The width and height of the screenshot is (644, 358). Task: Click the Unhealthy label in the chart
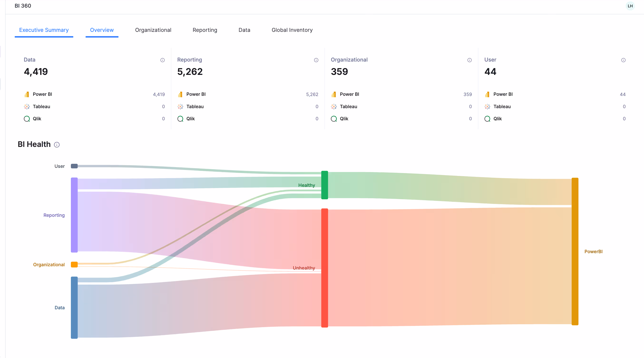(x=304, y=268)
